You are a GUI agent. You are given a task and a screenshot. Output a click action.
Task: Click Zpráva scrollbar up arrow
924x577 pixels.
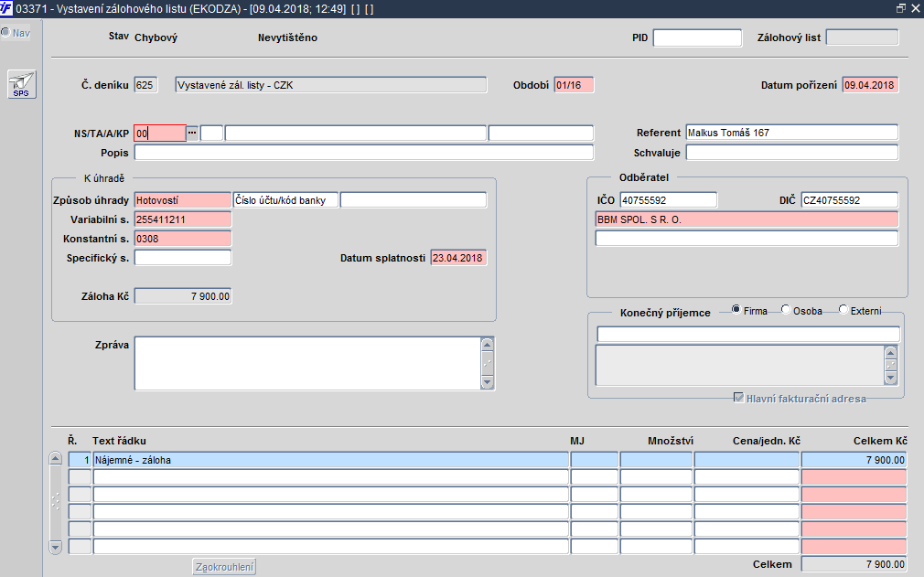[x=487, y=345]
